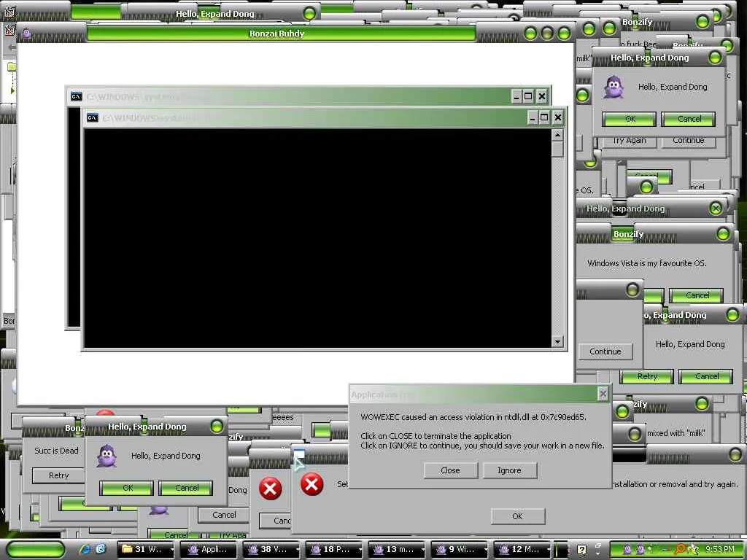Click the green orb on the top-right Bonzify title bar

coord(703,21)
